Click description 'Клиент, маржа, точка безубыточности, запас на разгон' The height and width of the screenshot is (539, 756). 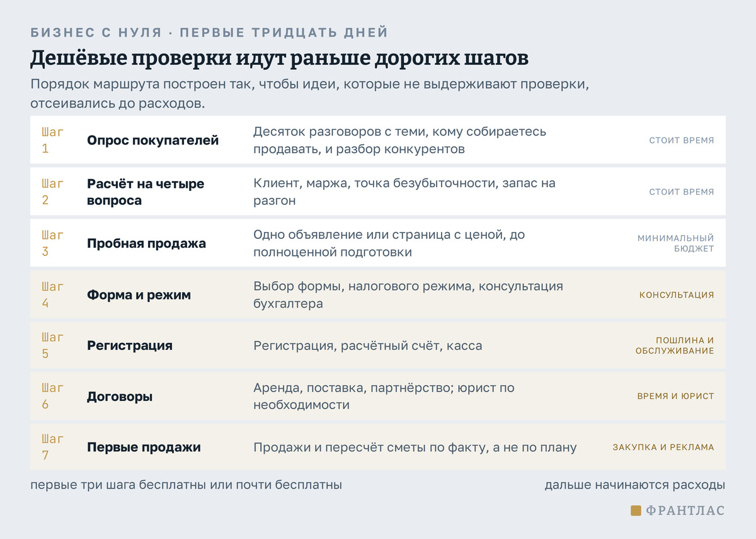404,192
